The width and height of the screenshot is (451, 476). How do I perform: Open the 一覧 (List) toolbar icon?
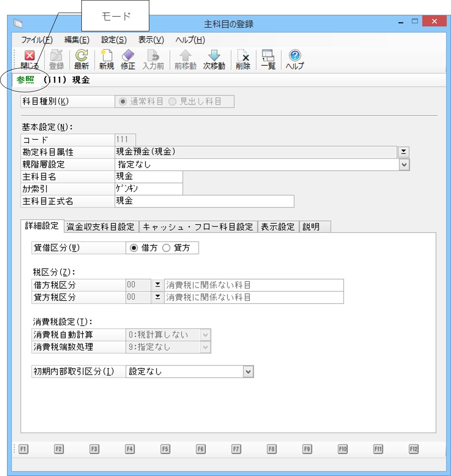[268, 56]
